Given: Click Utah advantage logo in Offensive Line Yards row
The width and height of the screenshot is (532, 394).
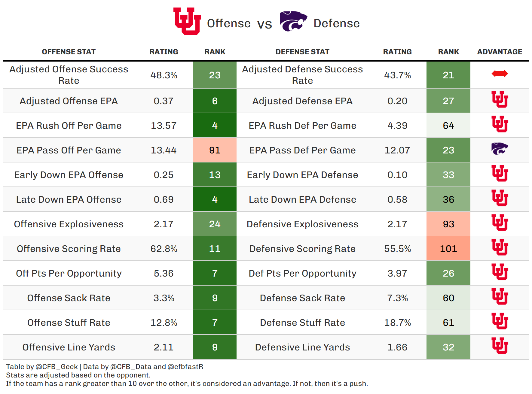Looking at the screenshot, I should click(x=500, y=346).
